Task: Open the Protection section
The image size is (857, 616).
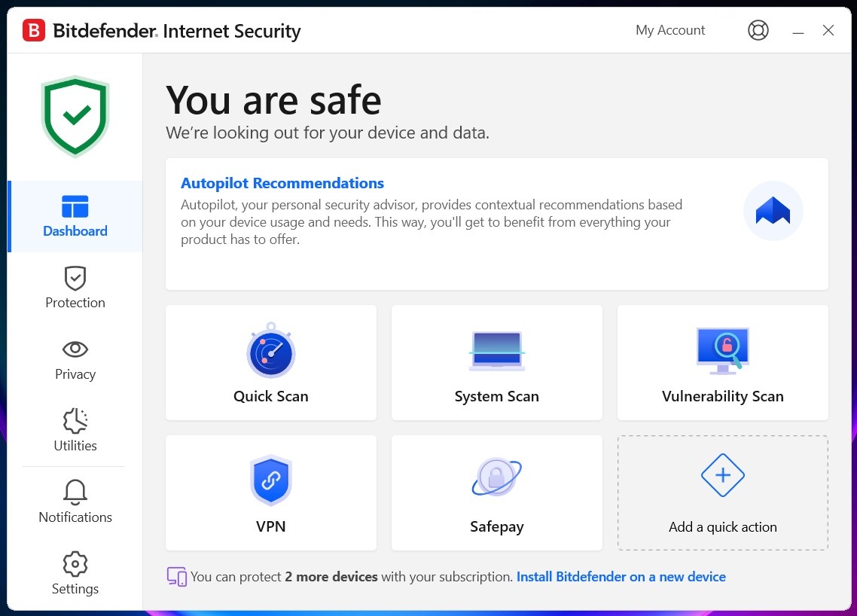Action: (75, 288)
